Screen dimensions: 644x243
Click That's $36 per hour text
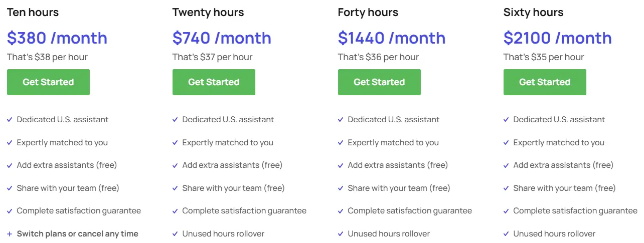click(x=378, y=57)
